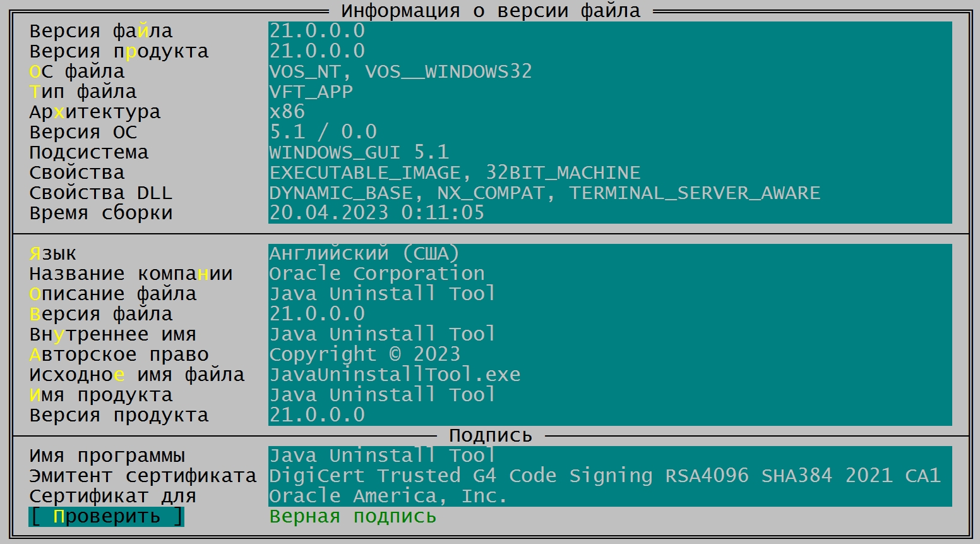Click the Эмитент сертификата field
980x544 pixels.
click(609, 476)
